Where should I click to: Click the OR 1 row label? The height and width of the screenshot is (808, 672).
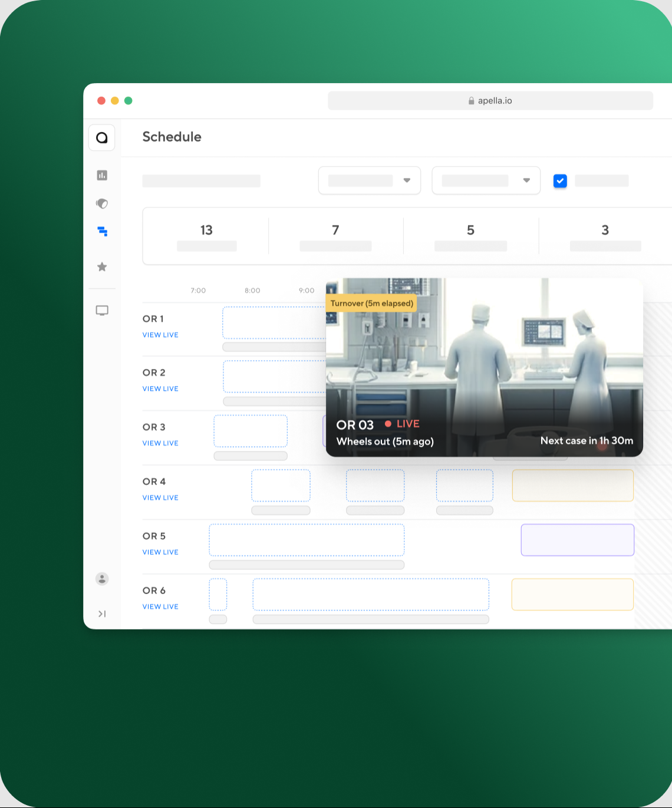coord(153,319)
